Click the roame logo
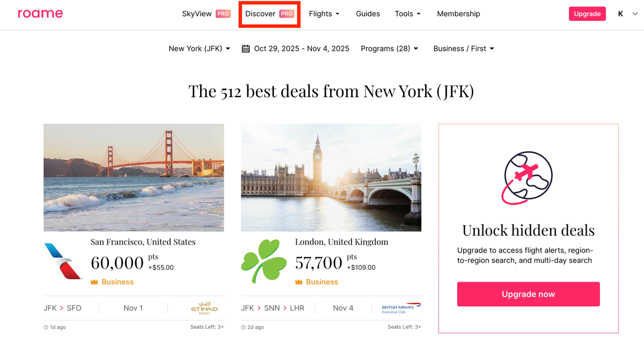This screenshot has width=644, height=347. (x=40, y=14)
